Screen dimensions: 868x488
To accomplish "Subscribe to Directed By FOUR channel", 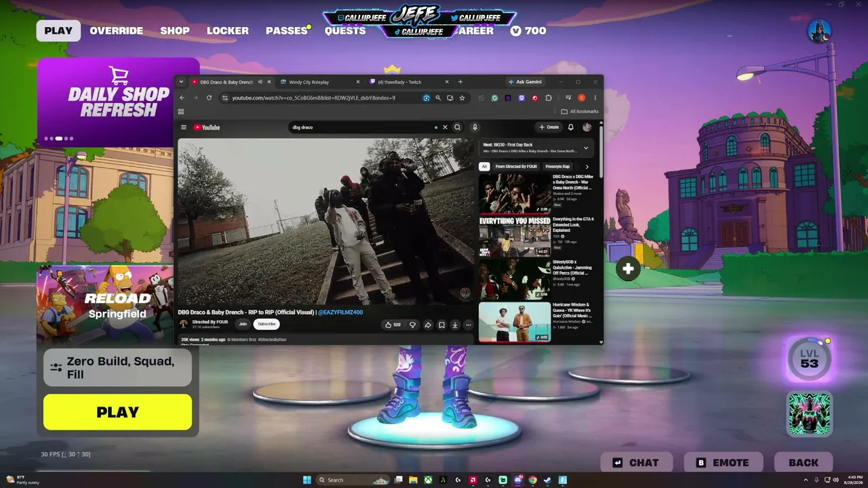I will tap(267, 324).
